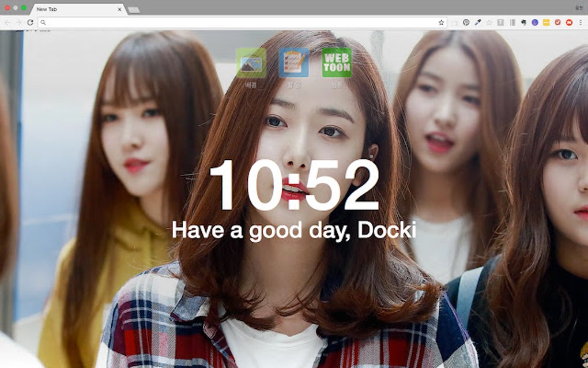Click the eyedropper color picker extension icon
The width and height of the screenshot is (588, 368).
point(477,23)
